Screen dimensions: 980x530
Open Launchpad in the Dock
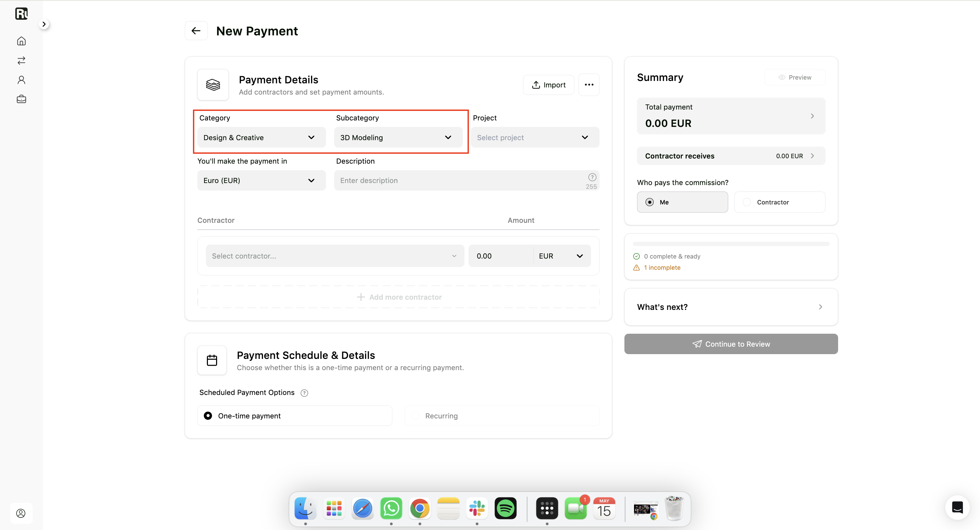pos(334,508)
